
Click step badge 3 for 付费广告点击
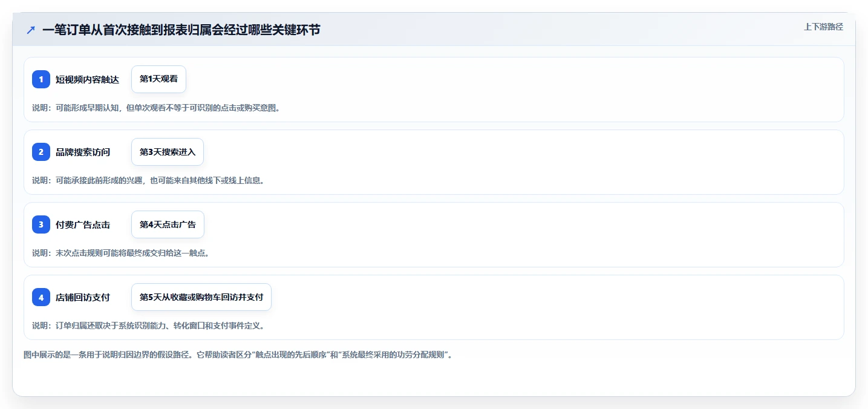41,224
